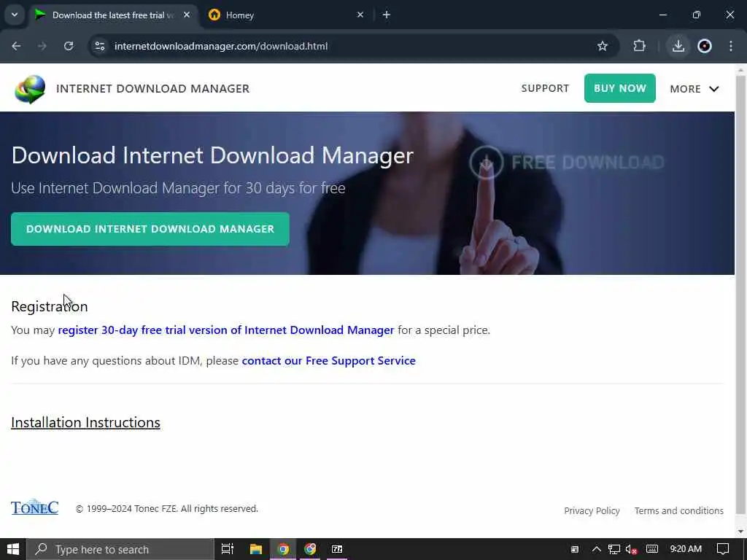Click the BUY NOW button
The height and width of the screenshot is (560, 747).
(x=620, y=88)
